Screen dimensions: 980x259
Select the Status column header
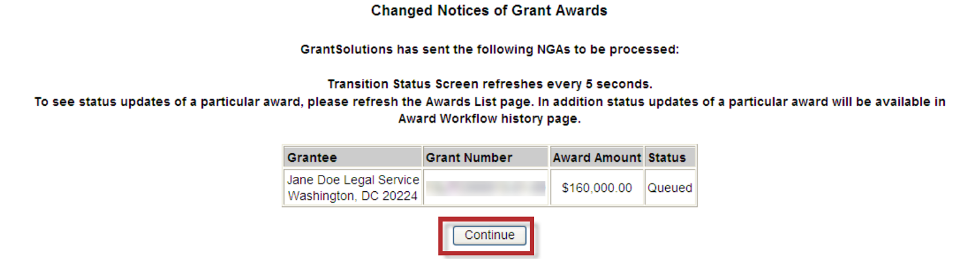point(667,157)
